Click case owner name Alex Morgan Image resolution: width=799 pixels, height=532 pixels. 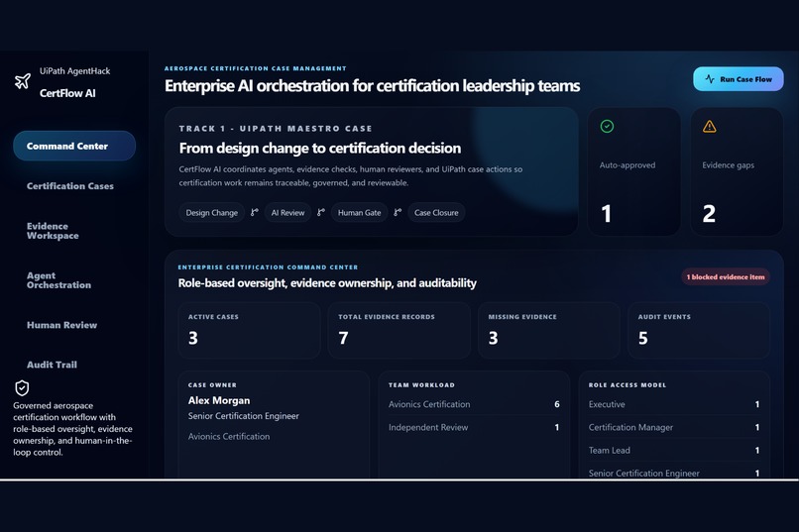219,400
